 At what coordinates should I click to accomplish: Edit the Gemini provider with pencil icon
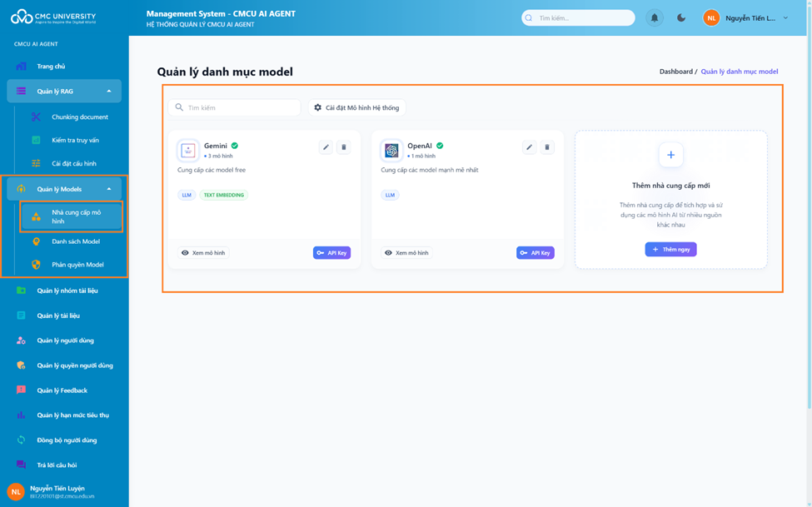point(326,147)
